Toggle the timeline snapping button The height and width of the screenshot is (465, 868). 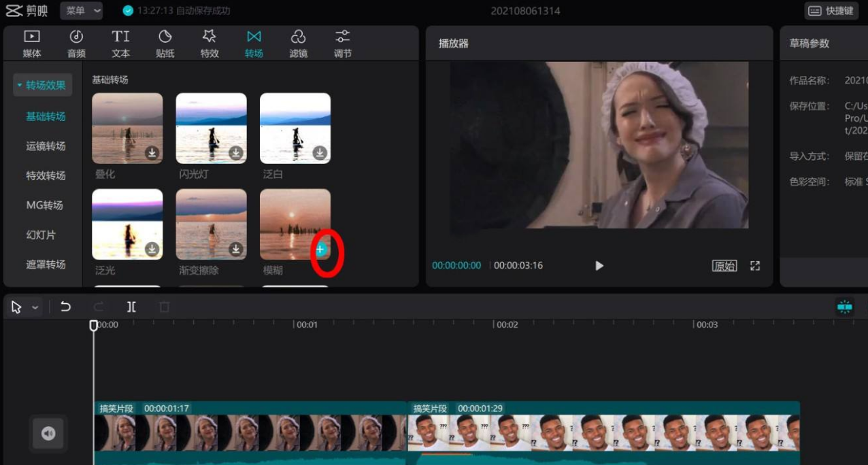[845, 307]
